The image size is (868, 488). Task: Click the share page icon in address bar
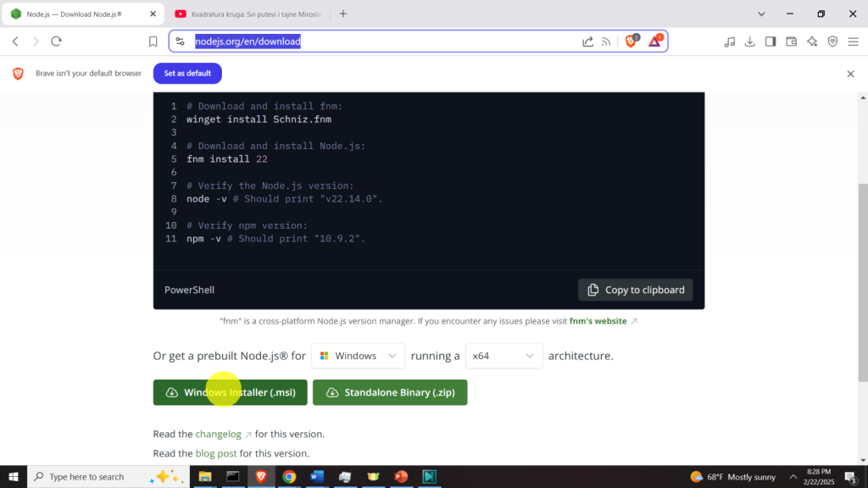587,42
